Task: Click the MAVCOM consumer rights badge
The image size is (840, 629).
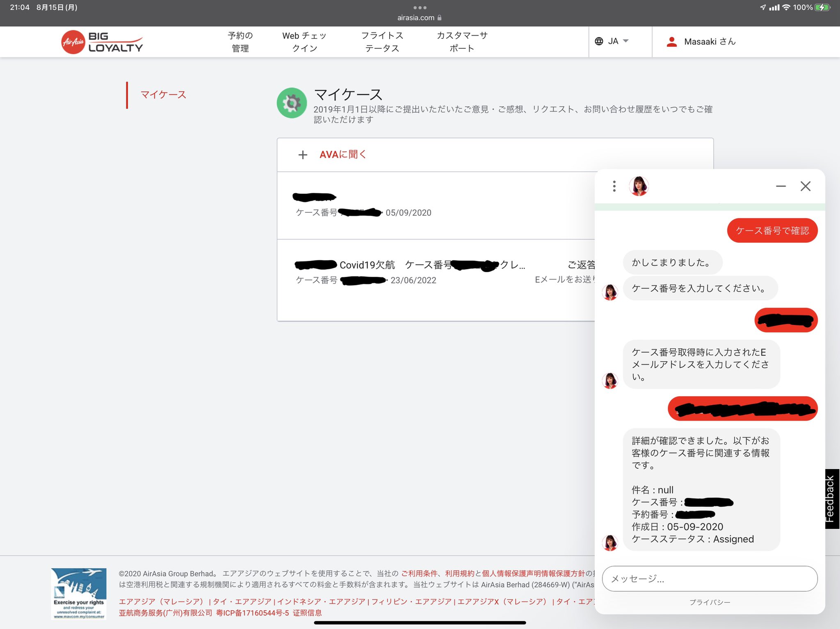Action: (x=78, y=594)
